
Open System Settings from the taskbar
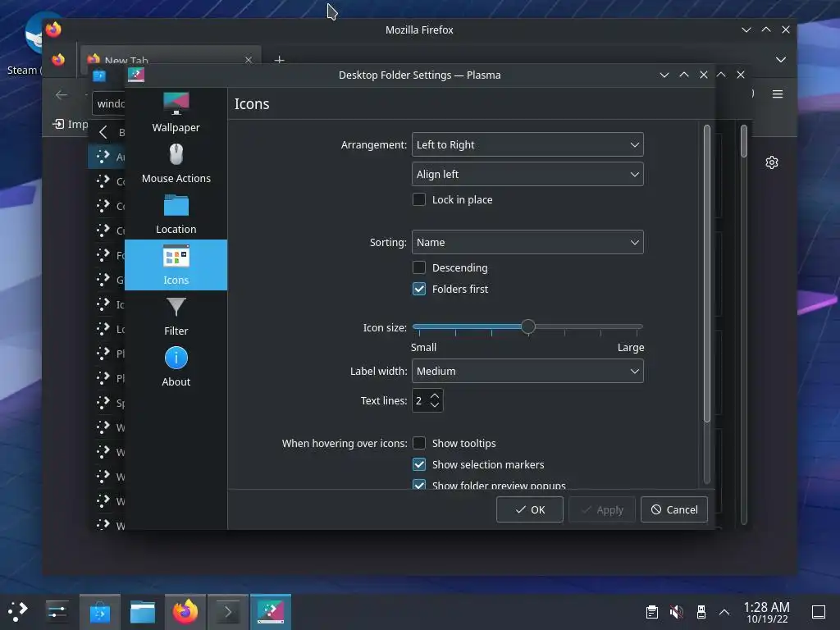pos(57,611)
